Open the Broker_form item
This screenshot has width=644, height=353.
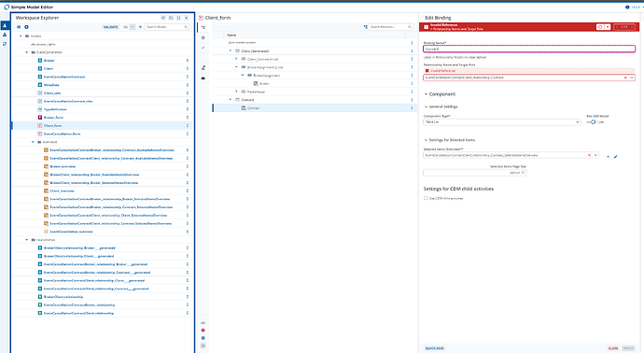[53, 118]
